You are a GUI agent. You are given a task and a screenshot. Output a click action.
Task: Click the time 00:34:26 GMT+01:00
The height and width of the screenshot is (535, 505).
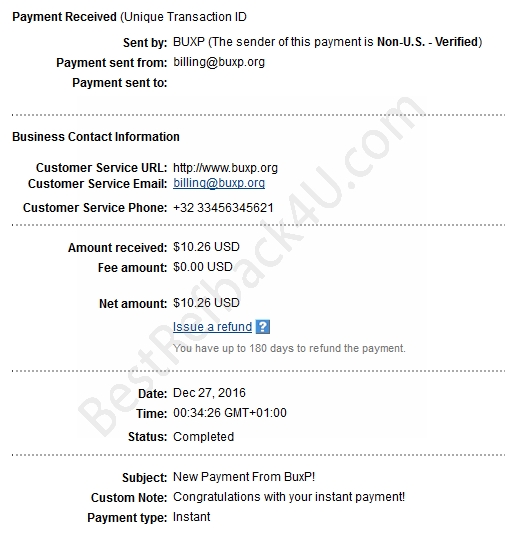pyautogui.click(x=230, y=413)
